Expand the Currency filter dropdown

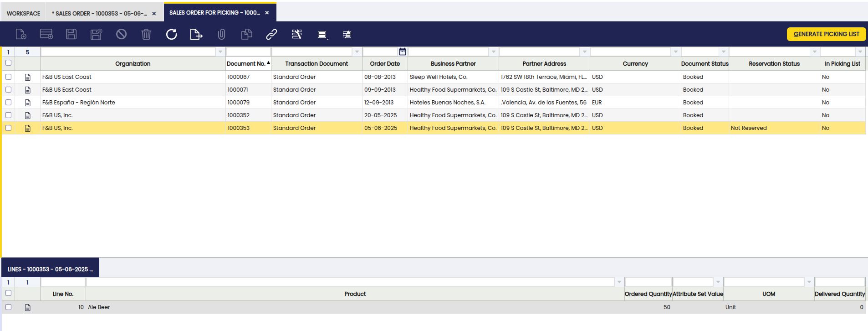(x=676, y=52)
